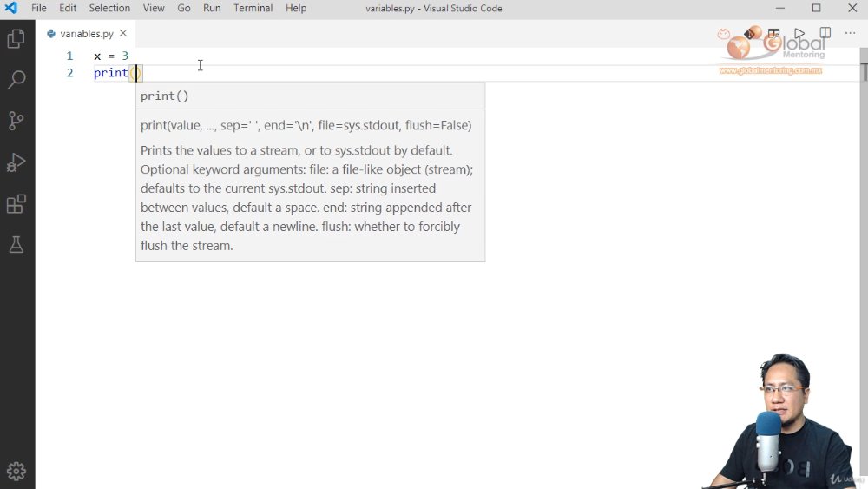Open the File menu
868x489 pixels.
39,8
